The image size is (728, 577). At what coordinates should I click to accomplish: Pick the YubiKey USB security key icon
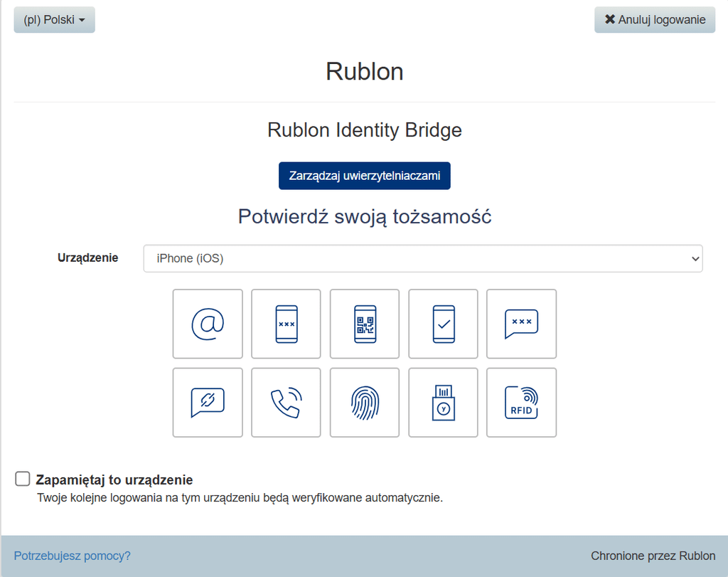pyautogui.click(x=444, y=402)
